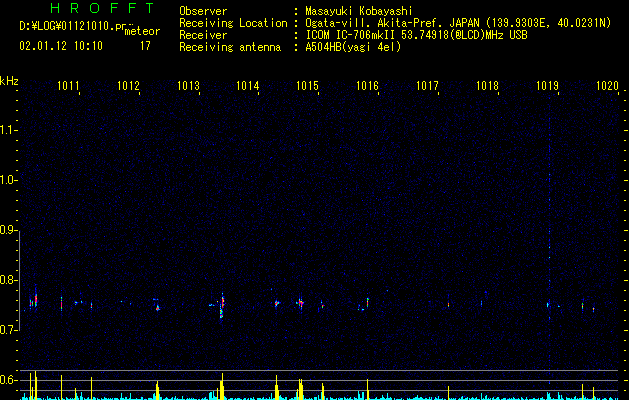Click the 'meteor' count label

click(x=142, y=31)
